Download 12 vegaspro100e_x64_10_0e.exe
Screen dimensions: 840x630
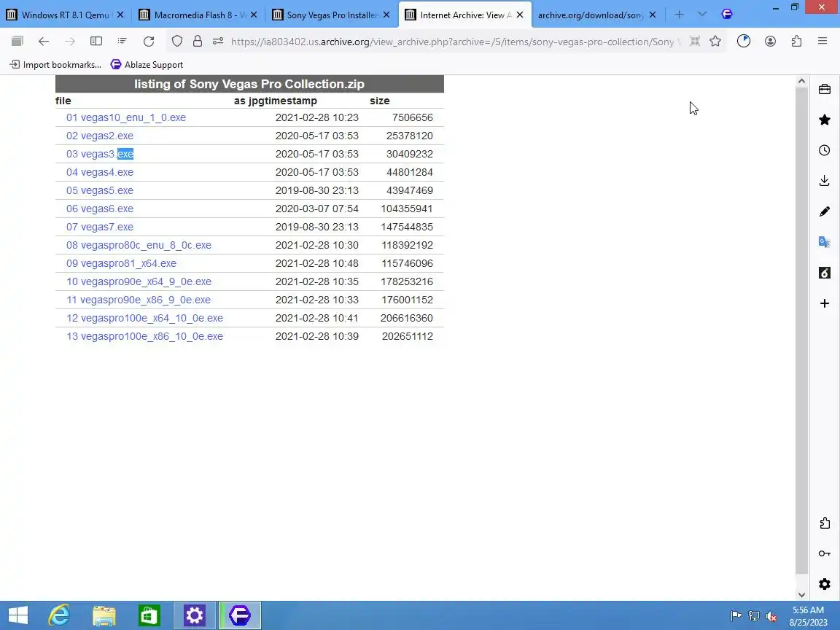(144, 318)
